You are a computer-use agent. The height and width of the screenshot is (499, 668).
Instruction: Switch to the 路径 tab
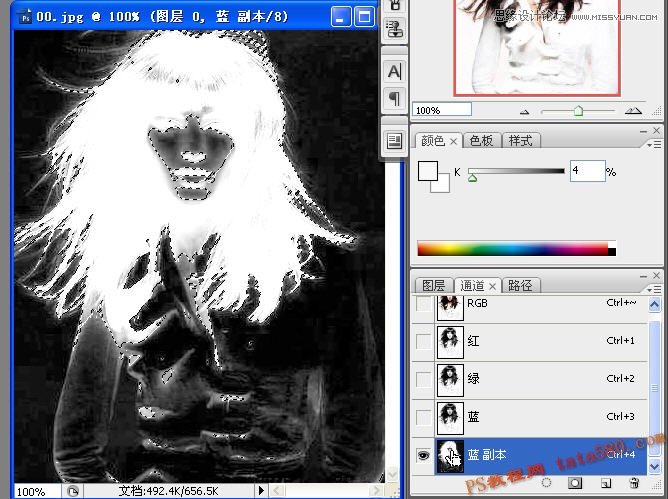point(520,286)
